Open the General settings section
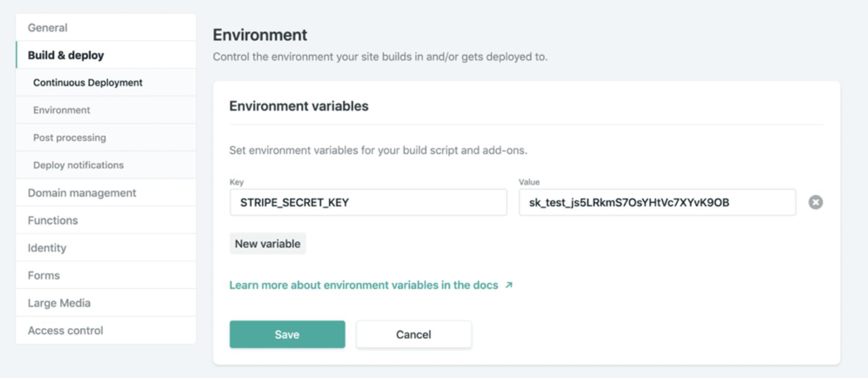 pyautogui.click(x=47, y=28)
